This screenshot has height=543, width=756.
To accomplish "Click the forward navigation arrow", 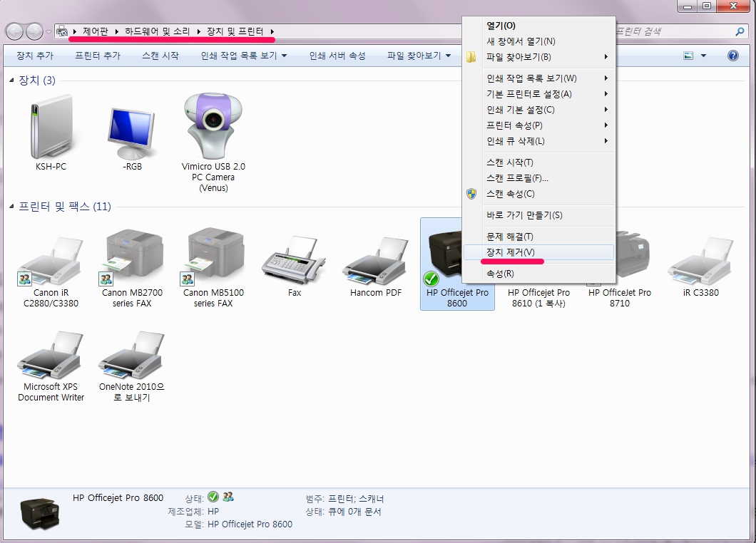I will [x=35, y=32].
